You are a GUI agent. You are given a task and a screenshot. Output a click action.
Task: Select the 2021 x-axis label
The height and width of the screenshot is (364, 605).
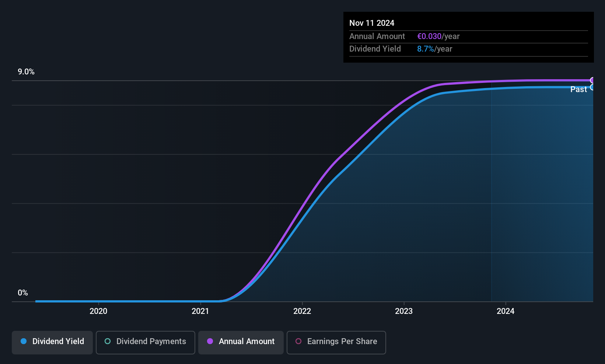pyautogui.click(x=200, y=311)
